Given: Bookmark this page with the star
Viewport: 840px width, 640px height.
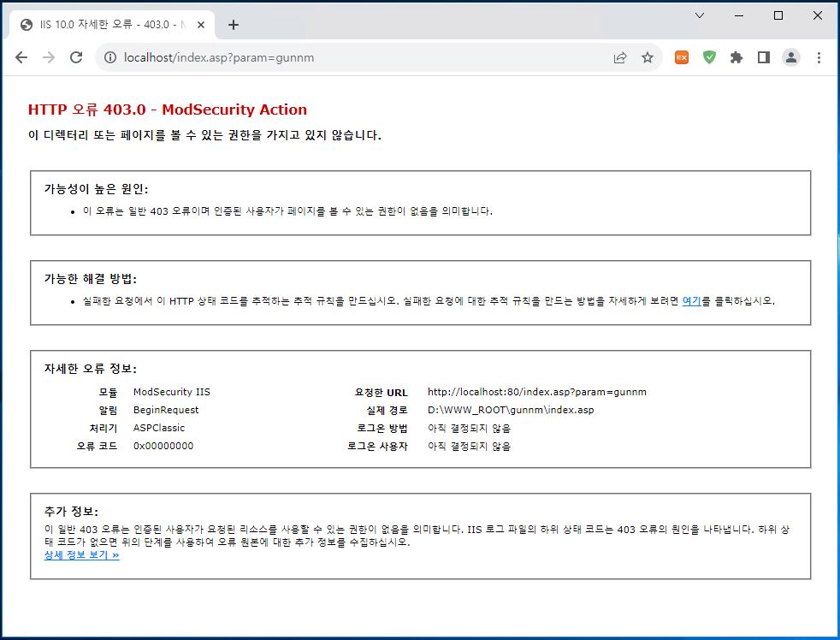Looking at the screenshot, I should 648,57.
